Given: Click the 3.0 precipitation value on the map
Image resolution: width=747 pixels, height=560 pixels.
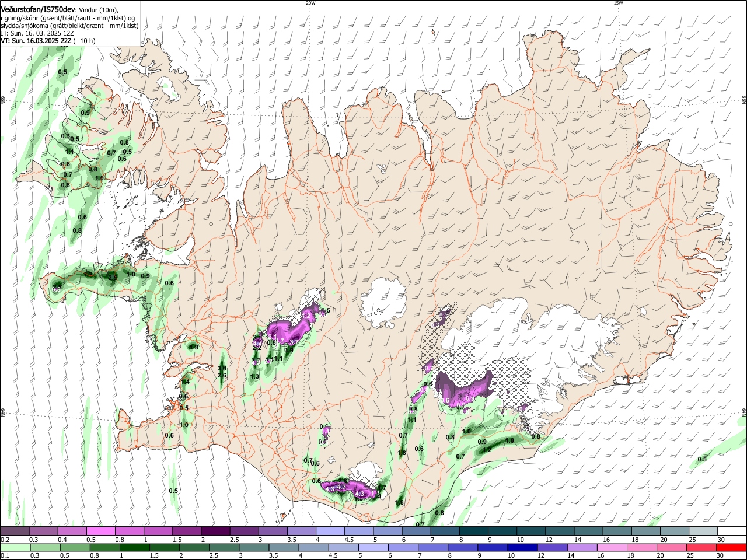Looking at the screenshot, I should pyautogui.click(x=222, y=368).
